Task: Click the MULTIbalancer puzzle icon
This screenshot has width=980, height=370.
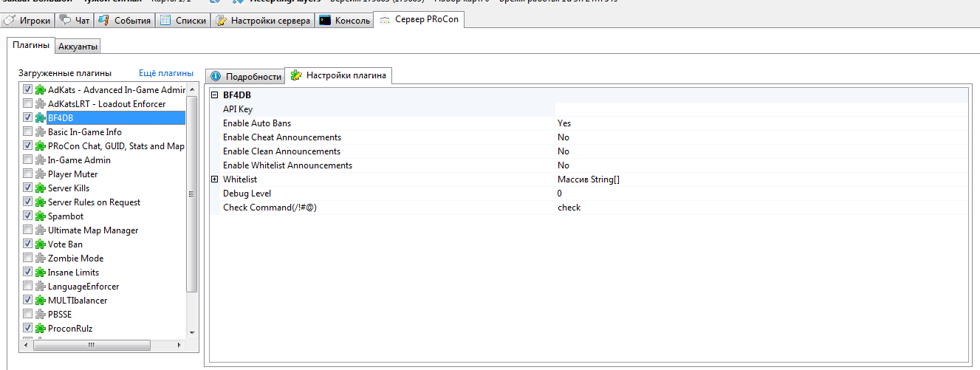Action: (40, 301)
